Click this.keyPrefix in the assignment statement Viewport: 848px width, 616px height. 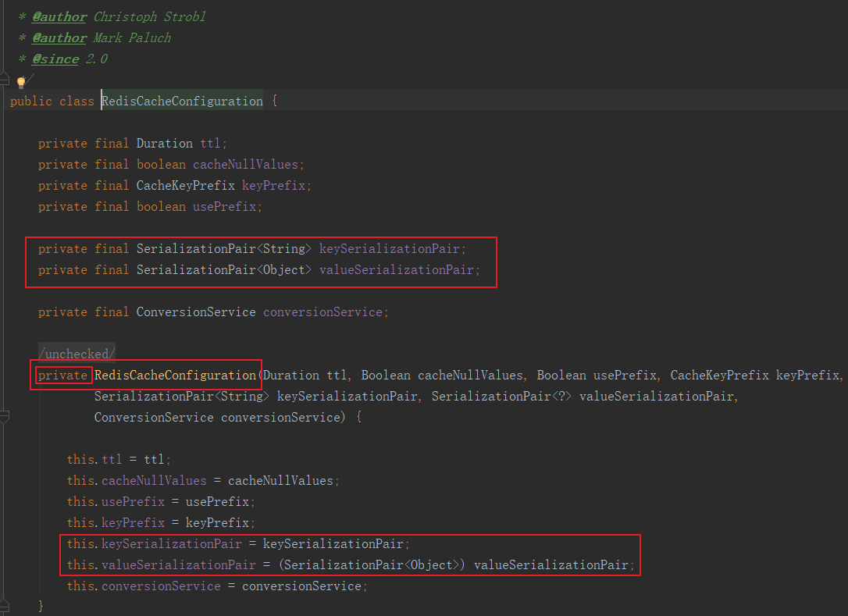click(x=116, y=523)
